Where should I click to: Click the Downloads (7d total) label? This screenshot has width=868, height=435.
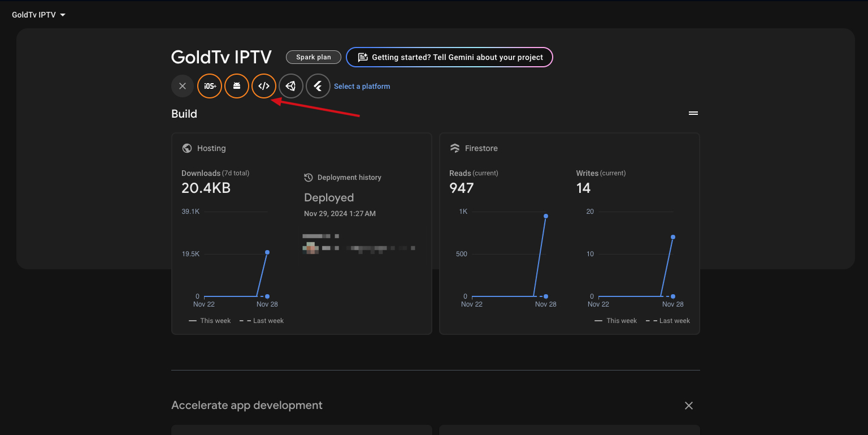pos(215,173)
